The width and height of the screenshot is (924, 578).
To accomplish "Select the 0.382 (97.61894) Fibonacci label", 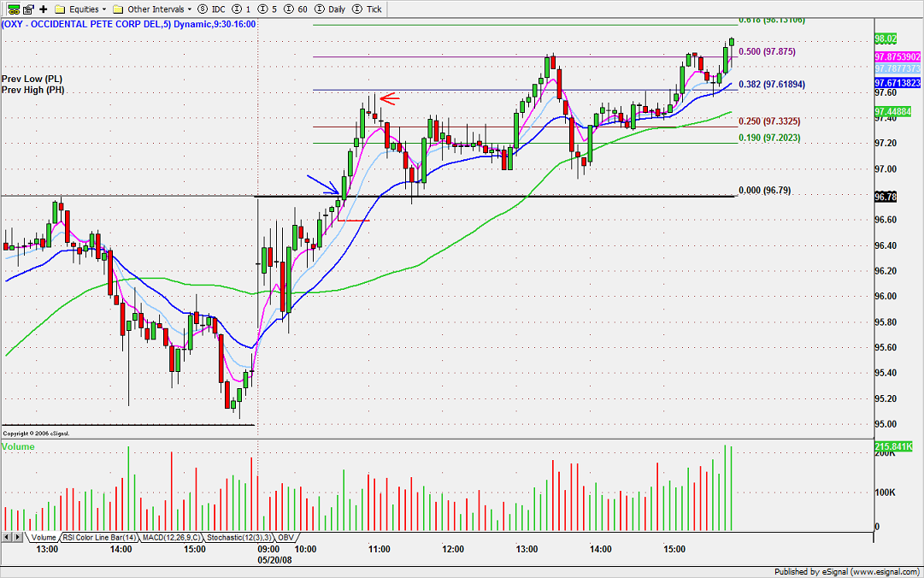I will tap(771, 85).
